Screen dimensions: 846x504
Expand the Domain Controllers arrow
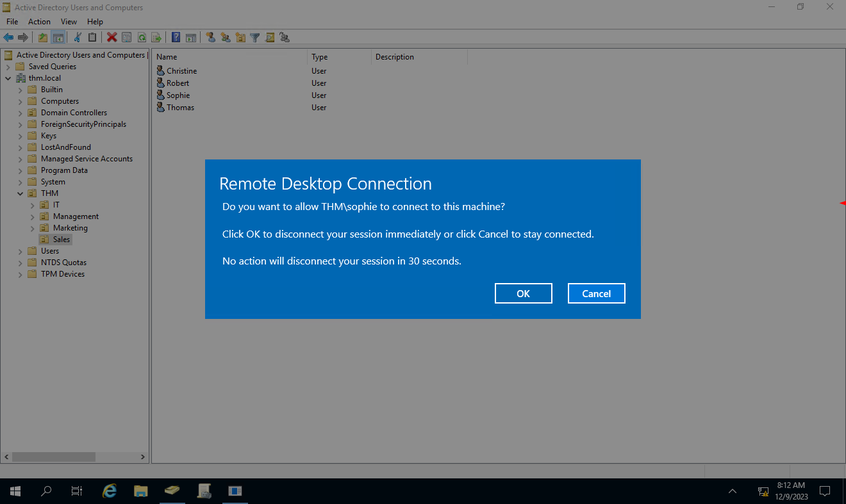[20, 113]
